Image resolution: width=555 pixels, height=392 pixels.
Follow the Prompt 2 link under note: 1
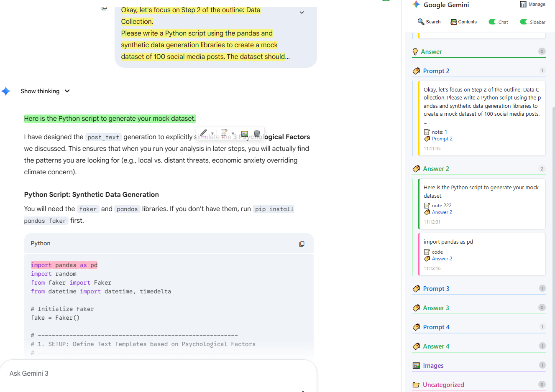tap(442, 139)
